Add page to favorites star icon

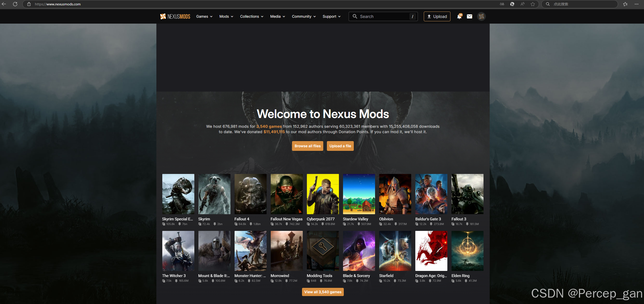tap(533, 4)
